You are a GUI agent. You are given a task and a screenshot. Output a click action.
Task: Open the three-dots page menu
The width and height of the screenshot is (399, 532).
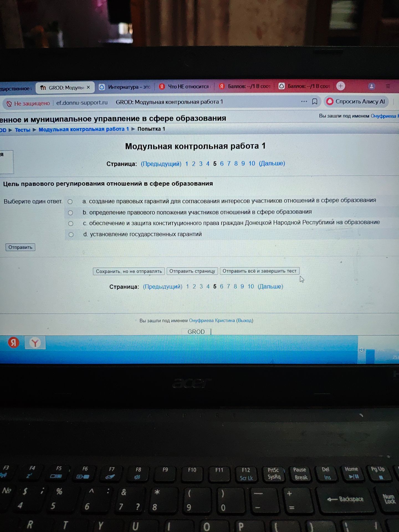coord(304,102)
